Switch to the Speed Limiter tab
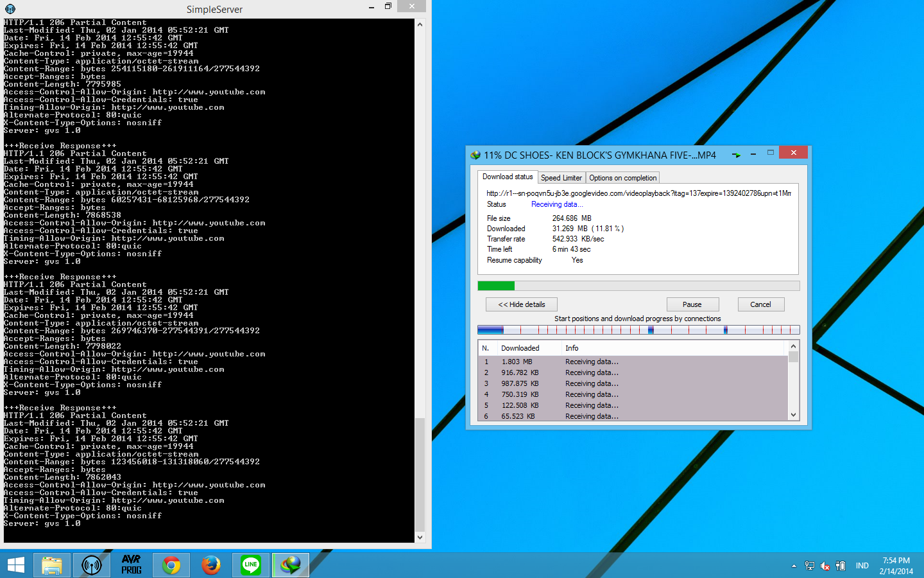The height and width of the screenshot is (578, 924). coord(561,178)
